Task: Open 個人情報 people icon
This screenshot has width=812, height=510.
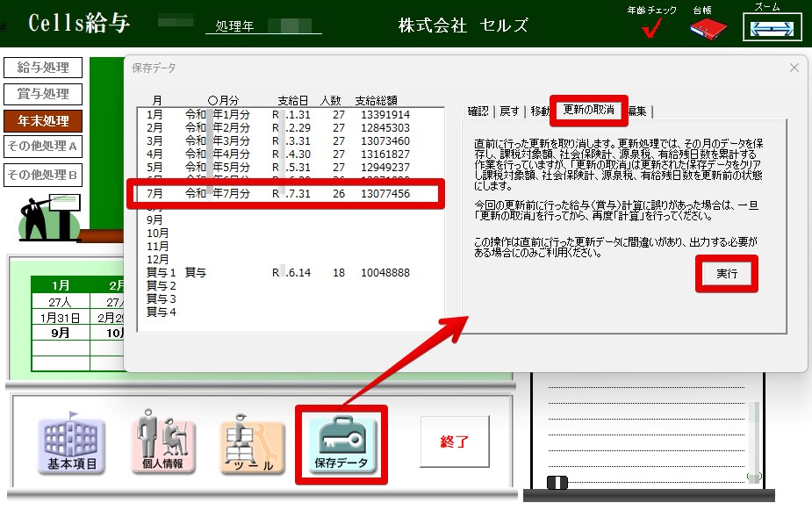Action: [x=162, y=444]
